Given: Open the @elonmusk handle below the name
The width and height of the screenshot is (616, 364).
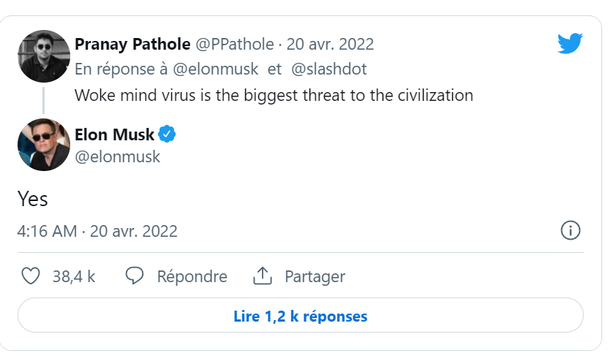Looking at the screenshot, I should tap(117, 156).
